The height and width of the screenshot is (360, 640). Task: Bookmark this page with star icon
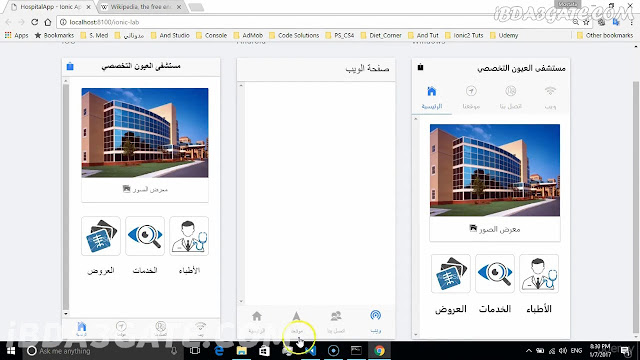tap(587, 22)
